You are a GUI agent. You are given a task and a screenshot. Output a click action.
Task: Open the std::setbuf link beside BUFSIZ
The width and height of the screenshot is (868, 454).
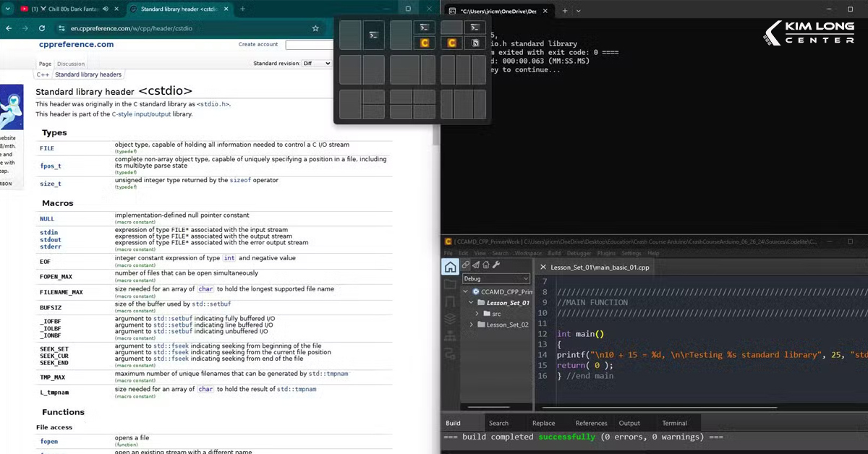210,304
